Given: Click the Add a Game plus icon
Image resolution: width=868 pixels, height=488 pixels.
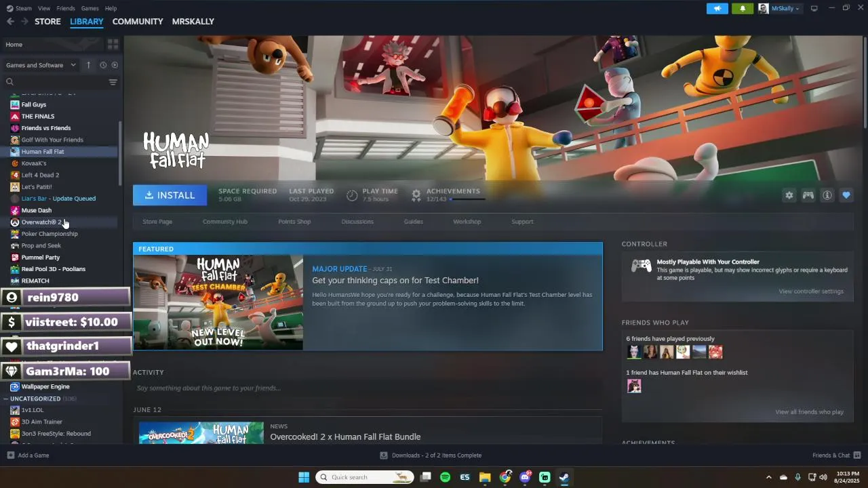Looking at the screenshot, I should coord(10,455).
